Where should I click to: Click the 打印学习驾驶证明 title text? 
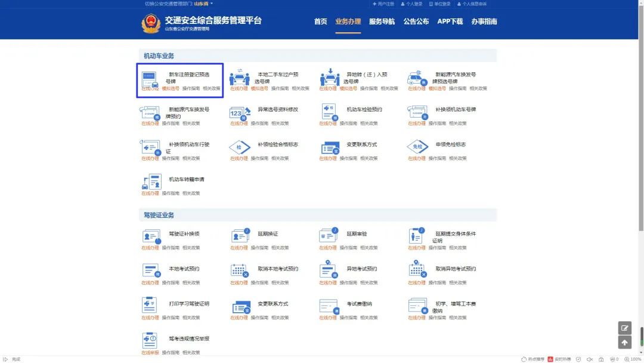[189, 304]
